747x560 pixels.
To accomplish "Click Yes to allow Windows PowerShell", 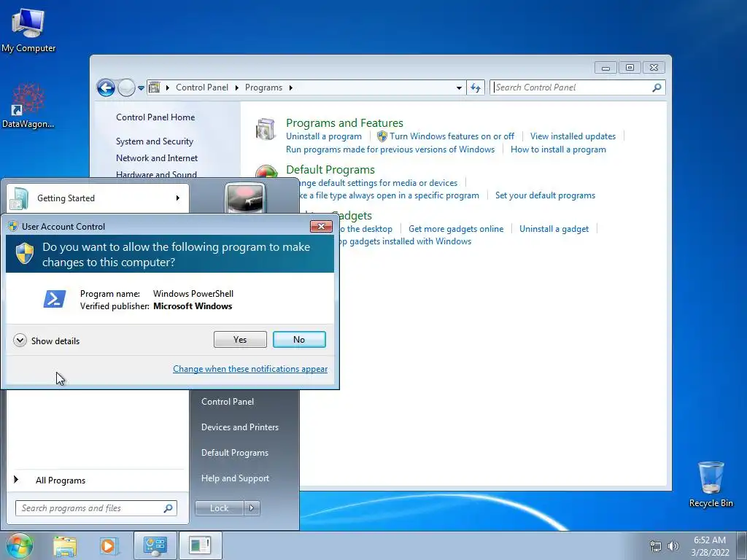I will [x=240, y=340].
